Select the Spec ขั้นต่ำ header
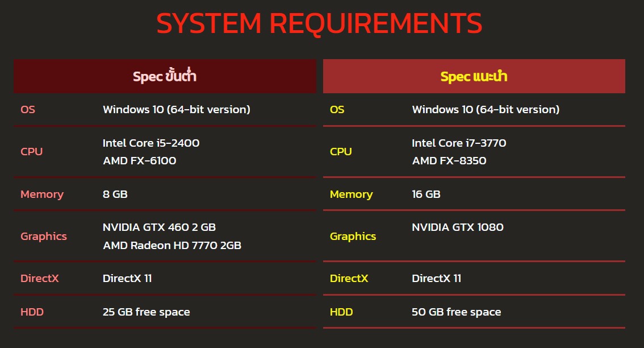This screenshot has width=644, height=348. 165,76
